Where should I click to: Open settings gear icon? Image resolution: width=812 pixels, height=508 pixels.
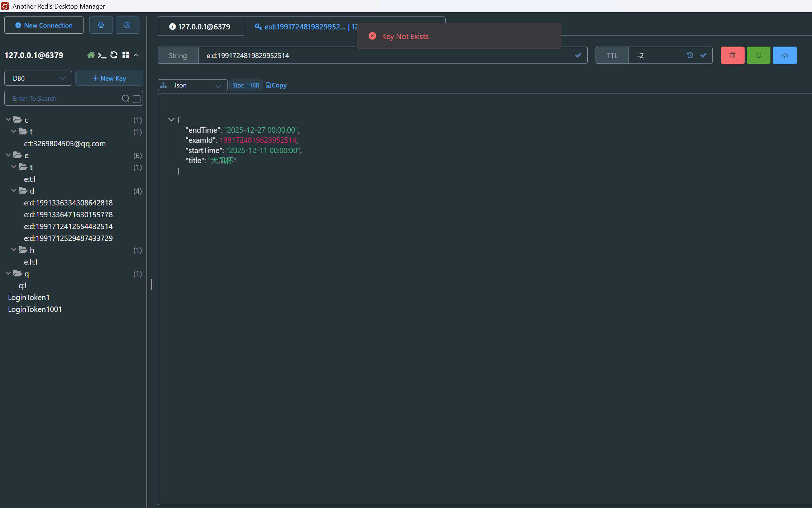pos(101,25)
